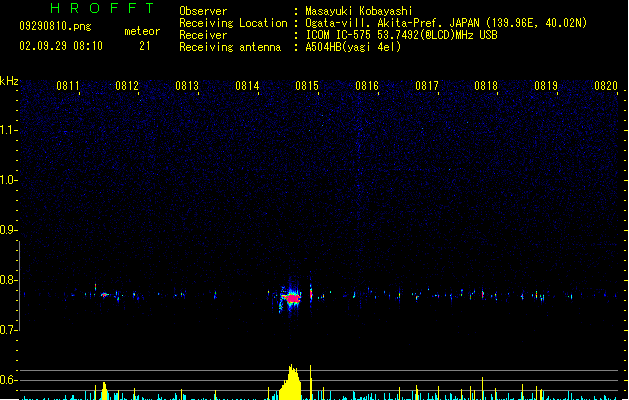Click the 0814 time marker
Viewport: 629px width, 400px height.
coord(247,86)
